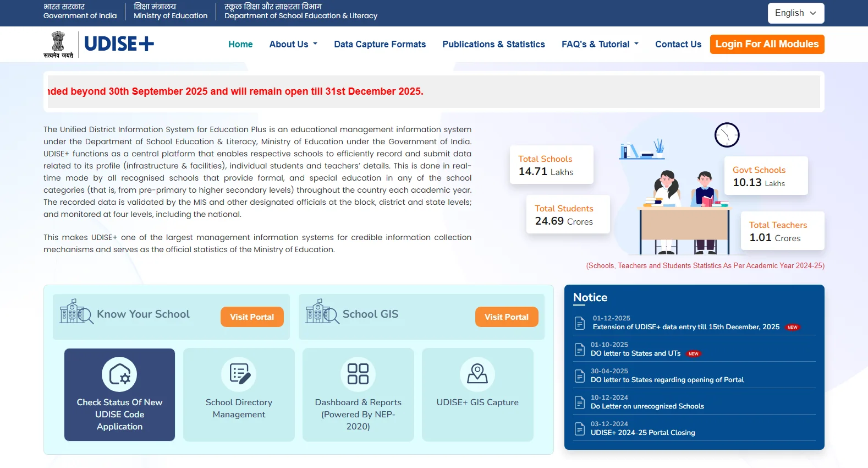Screen dimensions: 868x468
Task: Click the UDISE+ logo
Action: pyautogui.click(x=119, y=44)
